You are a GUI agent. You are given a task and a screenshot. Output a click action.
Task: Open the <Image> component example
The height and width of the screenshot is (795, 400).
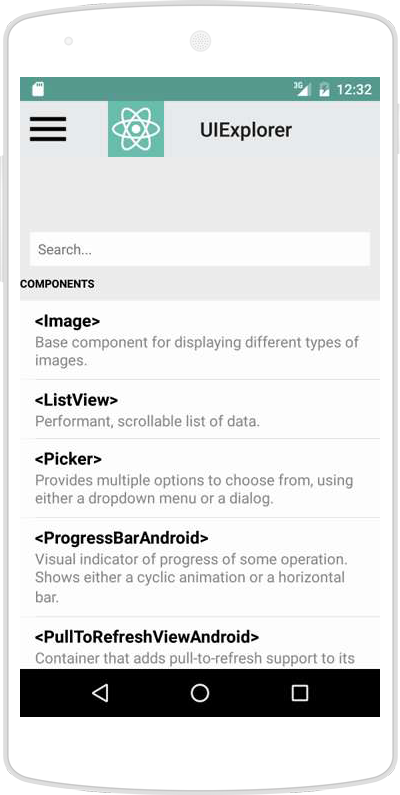click(200, 340)
